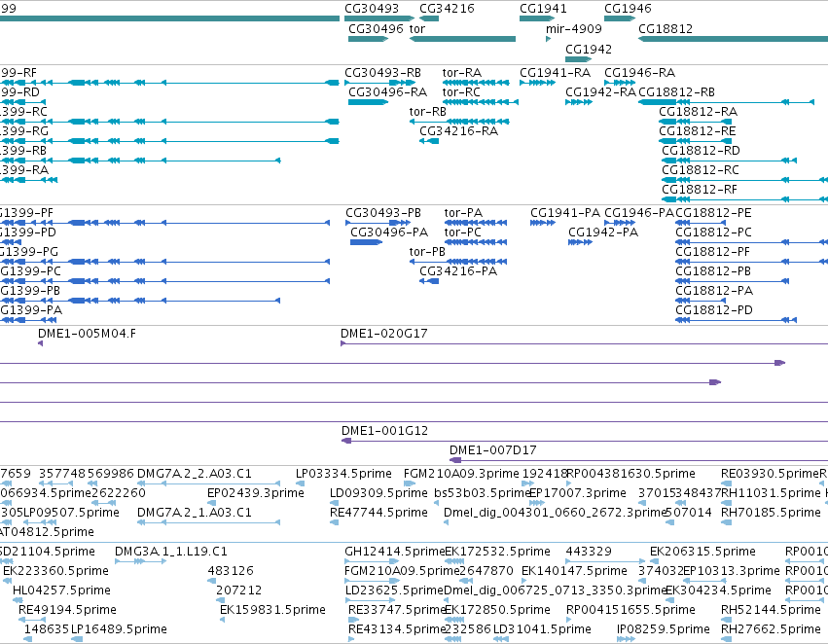Select the HL04257.5prime EST
This screenshot has height=644, width=828.
point(18,601)
